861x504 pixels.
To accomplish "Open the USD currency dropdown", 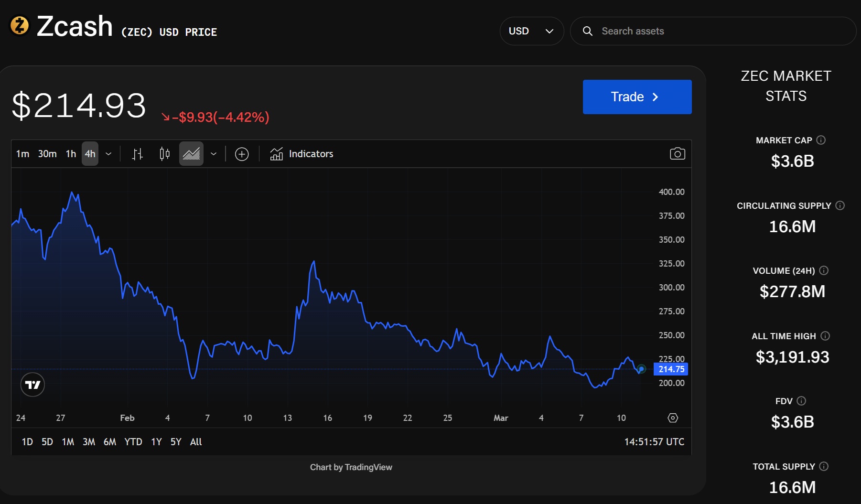I will click(x=531, y=31).
